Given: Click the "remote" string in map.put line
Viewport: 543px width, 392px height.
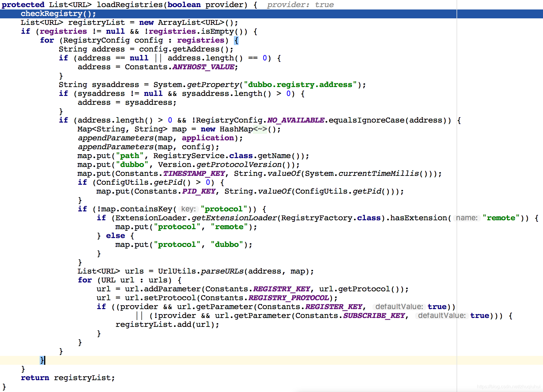Looking at the screenshot, I should 229,227.
